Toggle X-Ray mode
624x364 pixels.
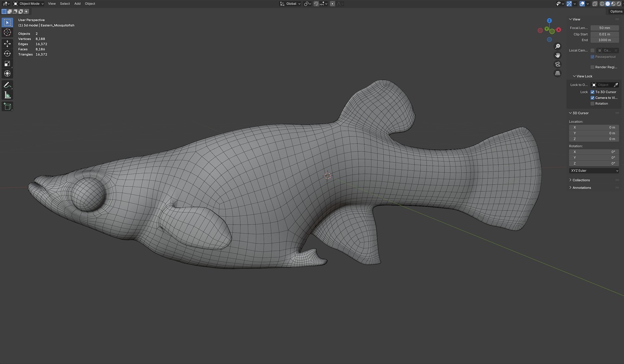point(595,4)
